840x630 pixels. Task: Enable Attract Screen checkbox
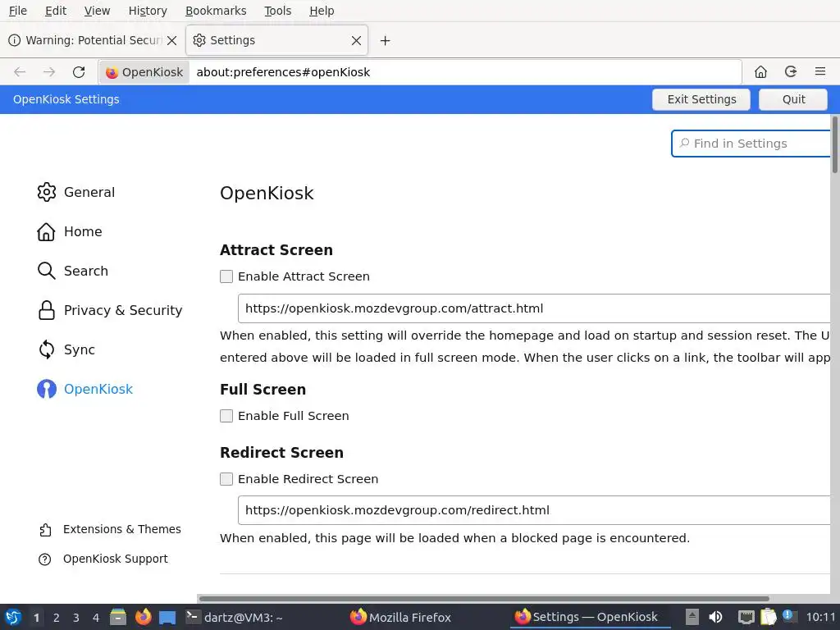tap(226, 276)
